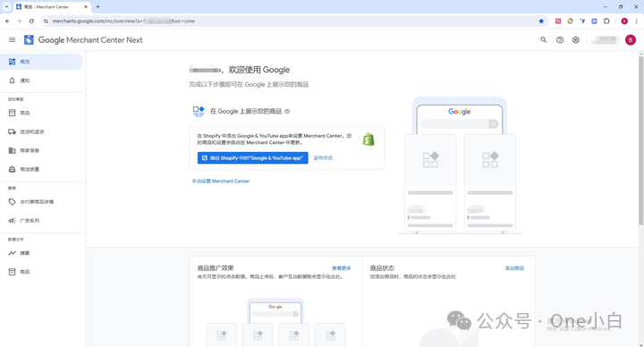
Task: Open 商品 under 您的商家 section
Action: (41, 113)
